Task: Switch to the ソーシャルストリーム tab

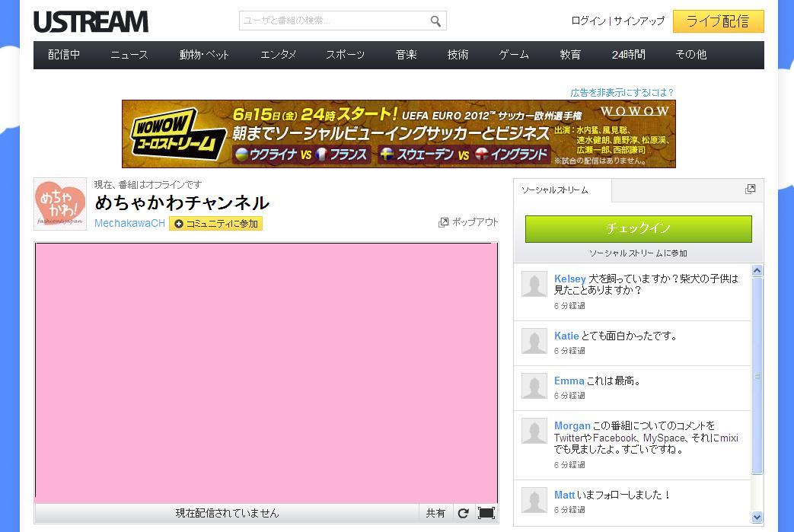Action: 555,190
